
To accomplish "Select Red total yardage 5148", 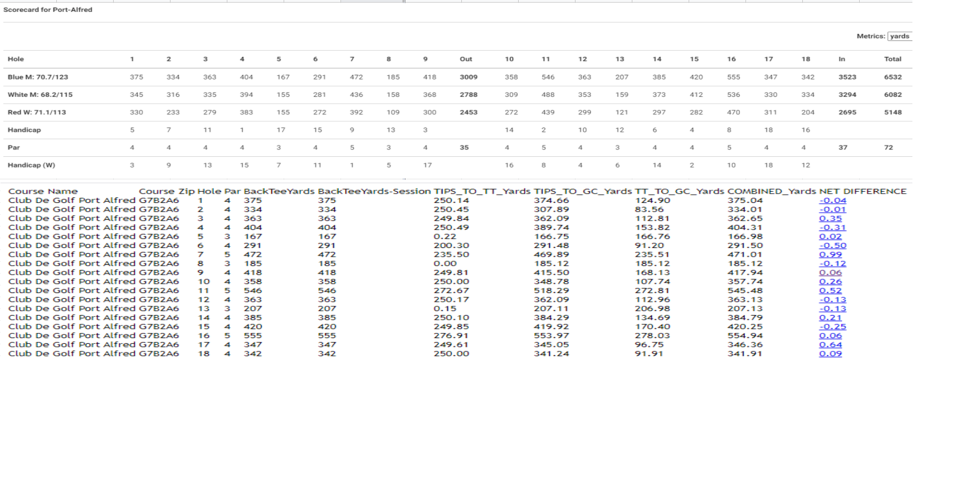I will click(893, 112).
